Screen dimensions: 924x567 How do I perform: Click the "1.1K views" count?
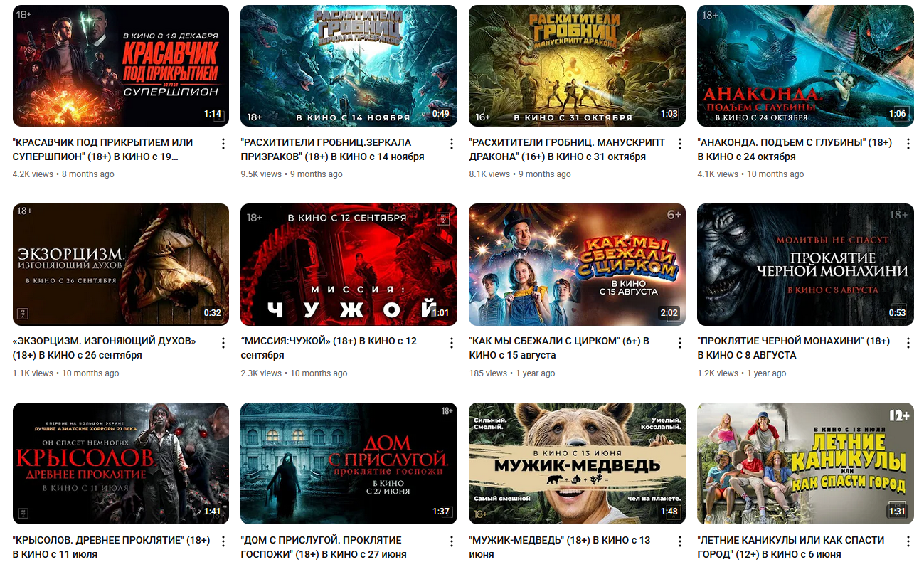[x=33, y=373]
